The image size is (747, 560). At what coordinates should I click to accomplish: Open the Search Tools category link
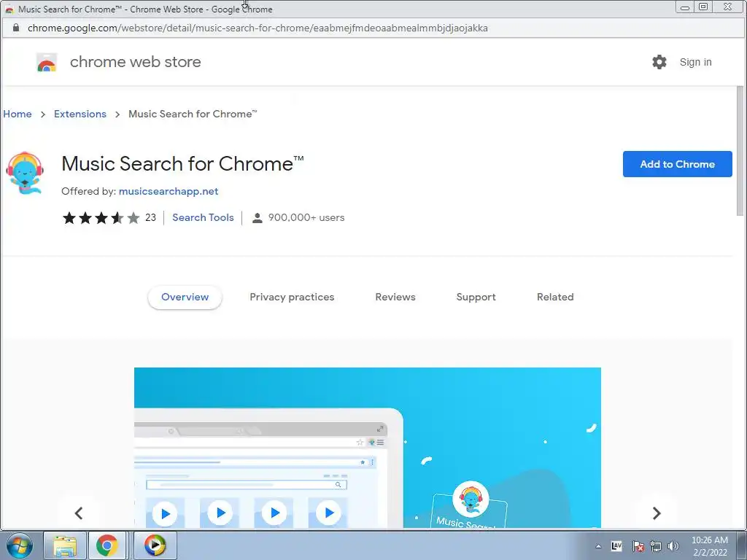203,217
